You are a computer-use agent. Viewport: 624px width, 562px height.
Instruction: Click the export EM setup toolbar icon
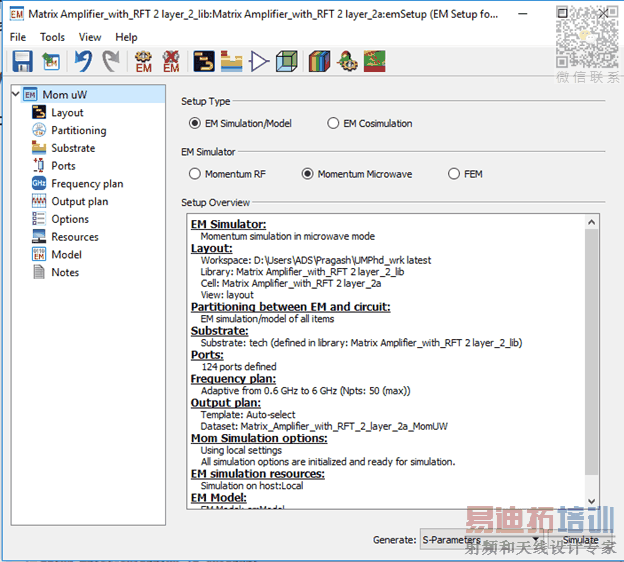click(x=51, y=61)
